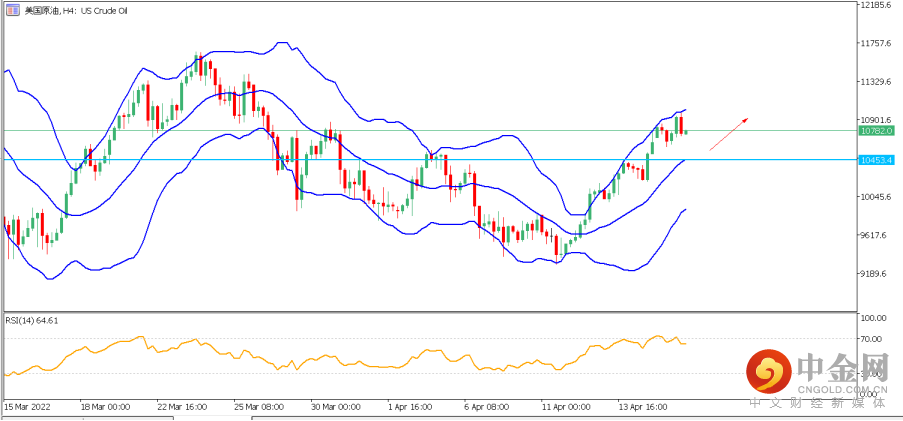Image resolution: width=903 pixels, height=421 pixels.
Task: Click the 30 Mar 00:00 time label
Action: pyautogui.click(x=335, y=407)
